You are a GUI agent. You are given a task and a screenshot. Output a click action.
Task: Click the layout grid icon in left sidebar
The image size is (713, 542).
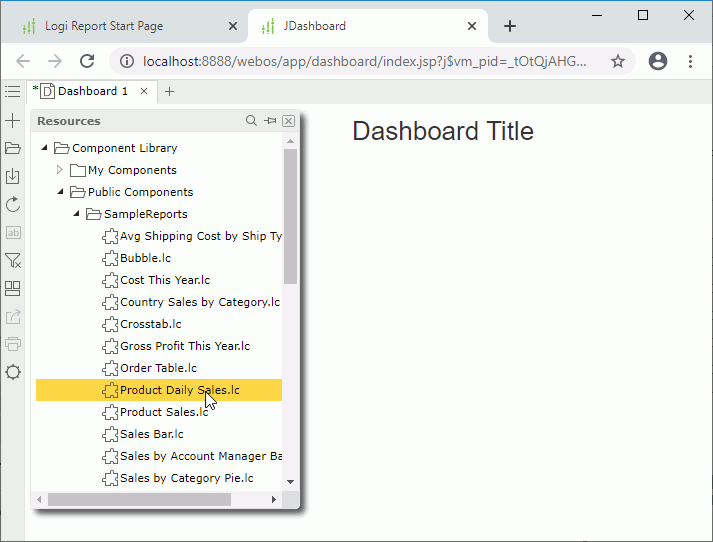tap(13, 289)
